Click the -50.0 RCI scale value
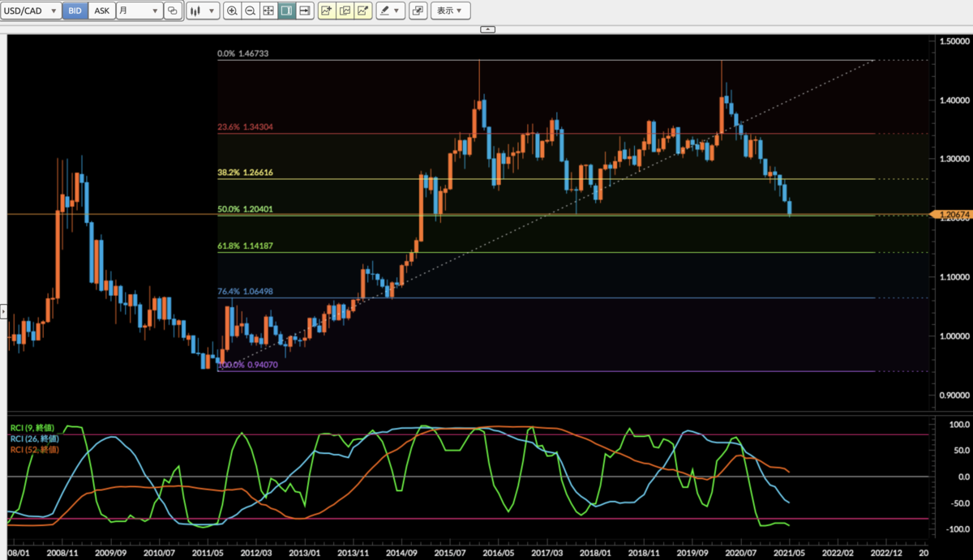Viewport: 973px width, 560px height. pos(960,503)
